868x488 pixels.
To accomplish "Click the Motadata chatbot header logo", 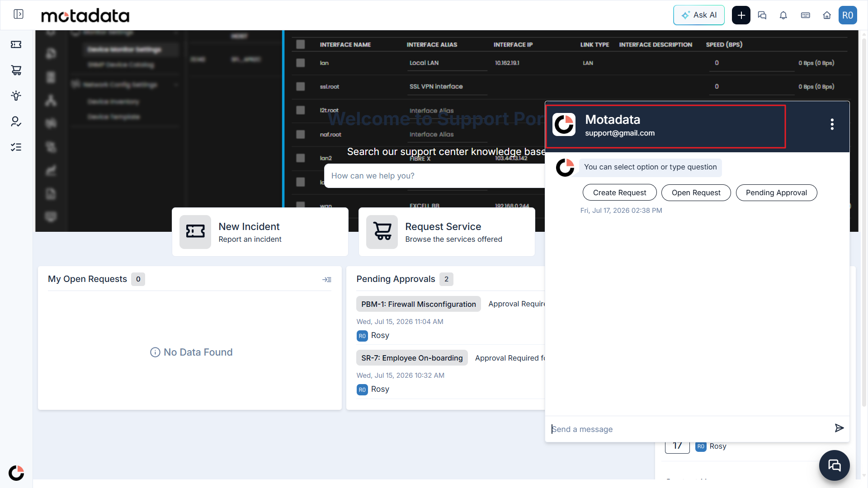I will [564, 125].
